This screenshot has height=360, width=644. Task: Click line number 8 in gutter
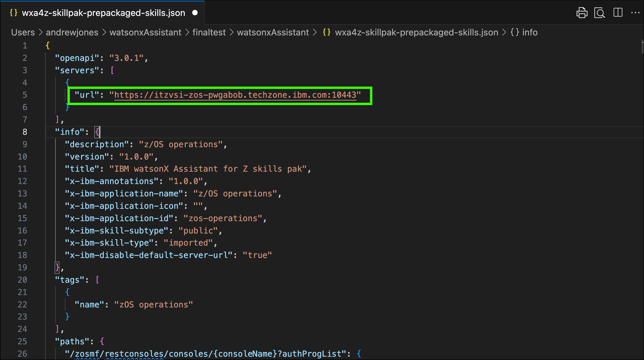25,132
